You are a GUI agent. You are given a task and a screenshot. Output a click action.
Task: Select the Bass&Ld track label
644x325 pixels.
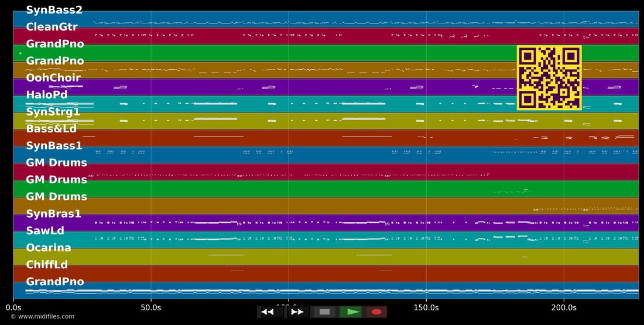click(52, 129)
